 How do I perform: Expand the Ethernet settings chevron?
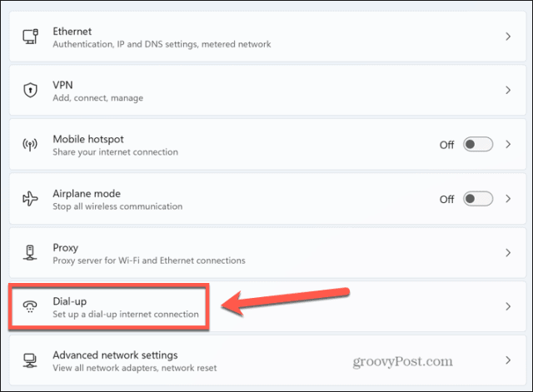point(508,37)
